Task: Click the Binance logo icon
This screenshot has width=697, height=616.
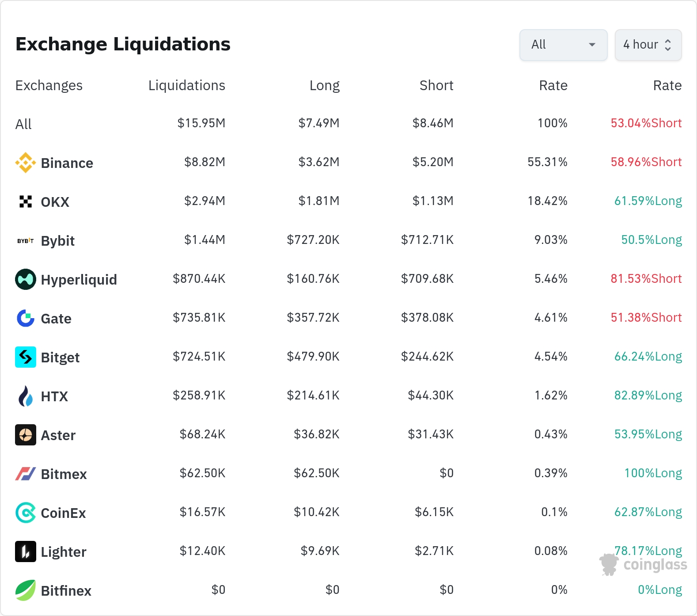Action: (x=26, y=163)
